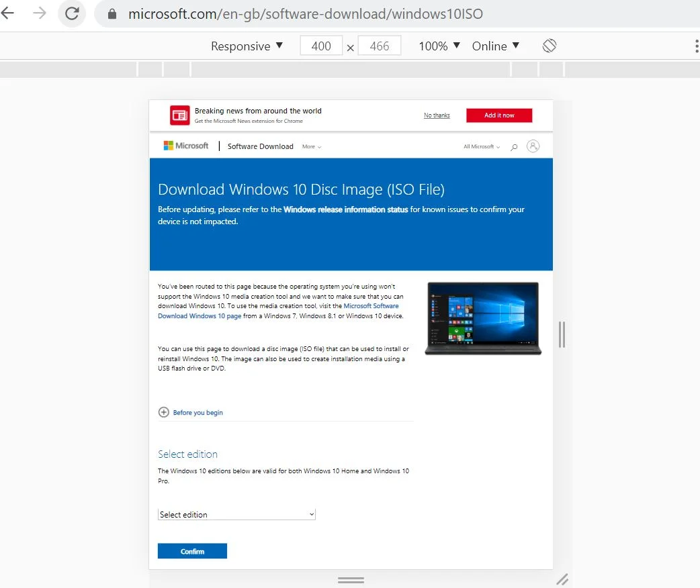Viewport: 700px width, 588px height.
Task: Open the DevTools three-dot options menu
Action: (696, 46)
